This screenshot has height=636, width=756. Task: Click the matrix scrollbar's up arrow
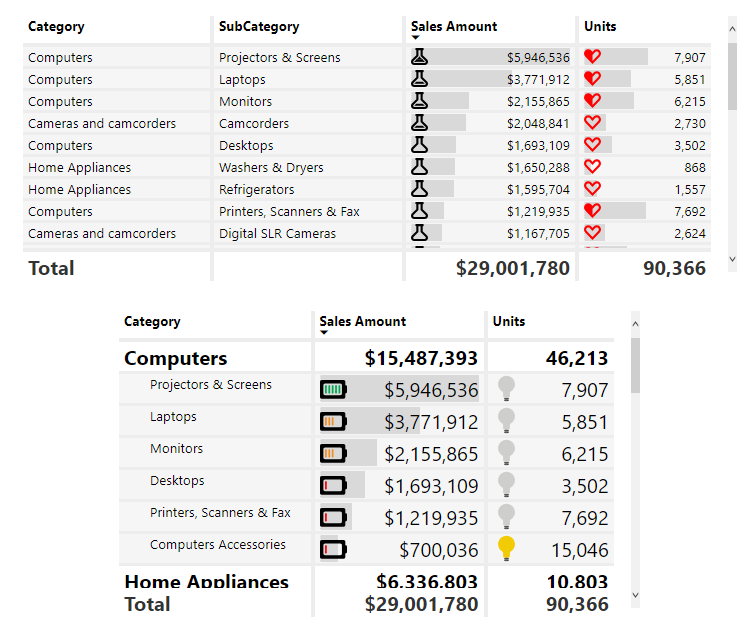pyautogui.click(x=635, y=323)
